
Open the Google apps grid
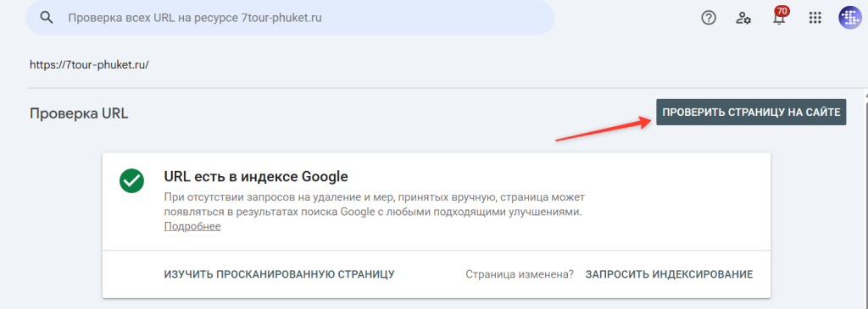tap(815, 18)
